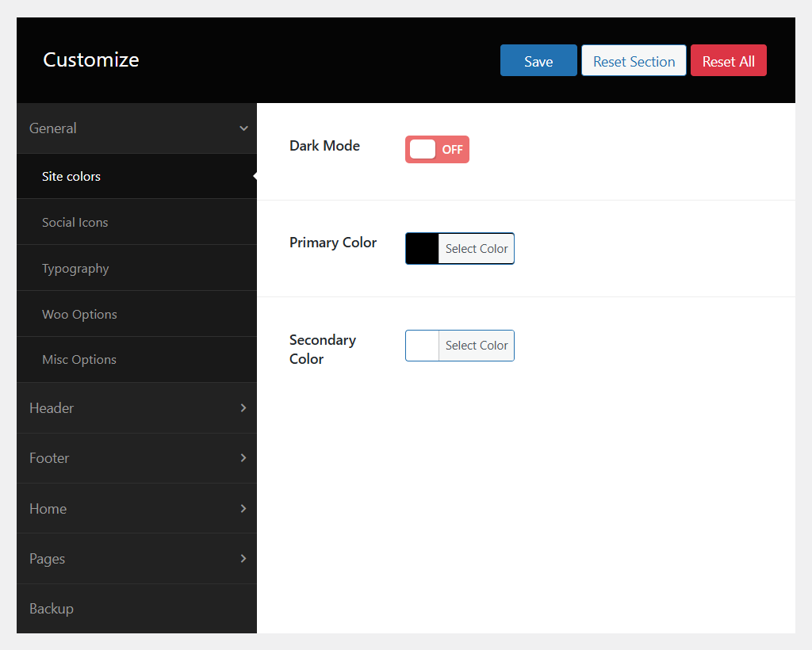This screenshot has width=812, height=650.
Task: Select Site colors submenu item
Action: 71,177
